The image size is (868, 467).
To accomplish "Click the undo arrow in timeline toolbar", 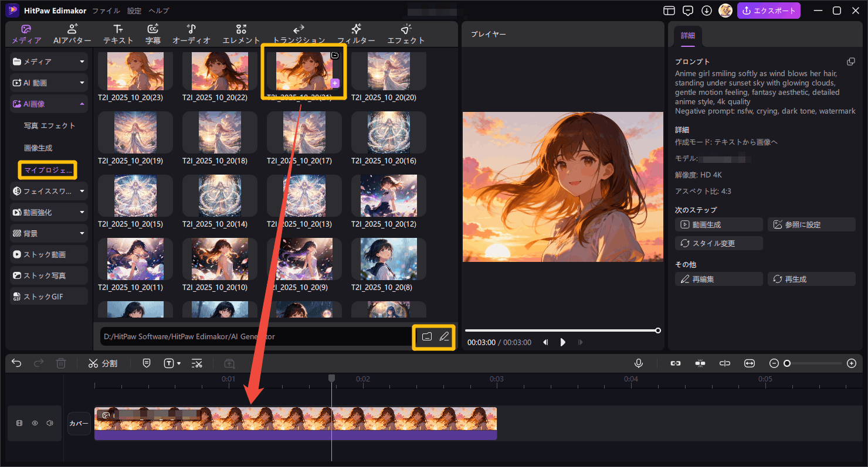I will pos(16,363).
